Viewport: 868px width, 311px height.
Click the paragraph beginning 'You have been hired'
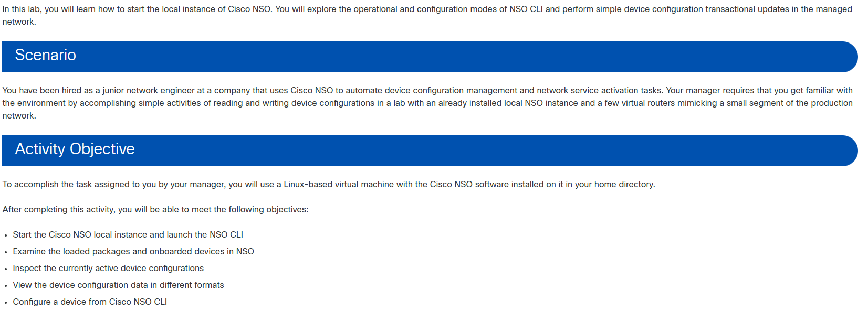point(427,103)
